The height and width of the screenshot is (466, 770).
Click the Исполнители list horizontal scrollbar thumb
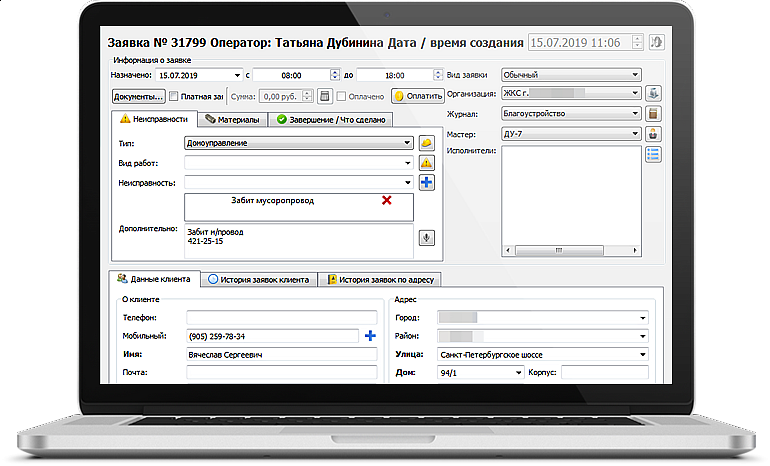click(559, 250)
